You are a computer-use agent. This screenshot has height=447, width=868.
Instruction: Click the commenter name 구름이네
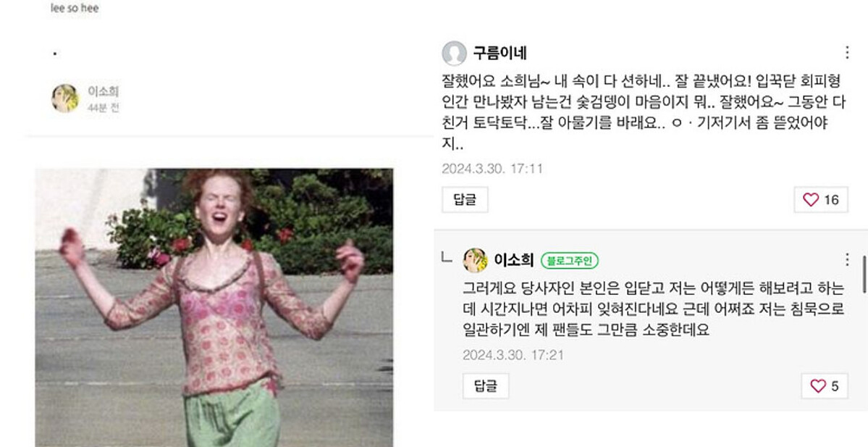(x=500, y=53)
